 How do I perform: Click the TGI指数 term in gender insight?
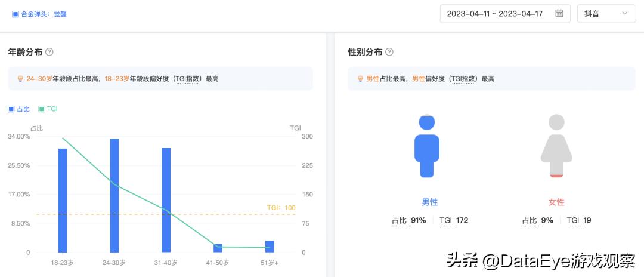pos(463,79)
